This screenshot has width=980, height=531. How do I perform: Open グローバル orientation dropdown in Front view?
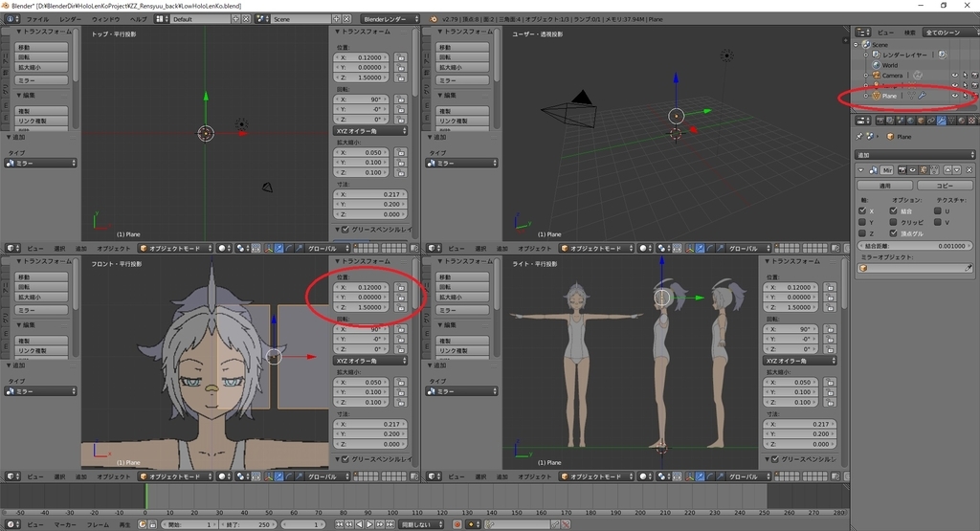tap(325, 476)
